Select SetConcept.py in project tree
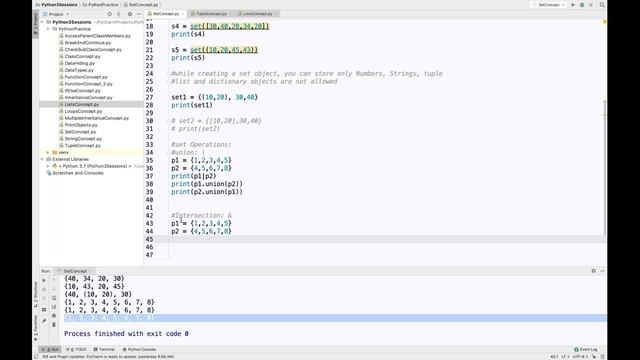This screenshot has width=640, height=360. [80, 132]
